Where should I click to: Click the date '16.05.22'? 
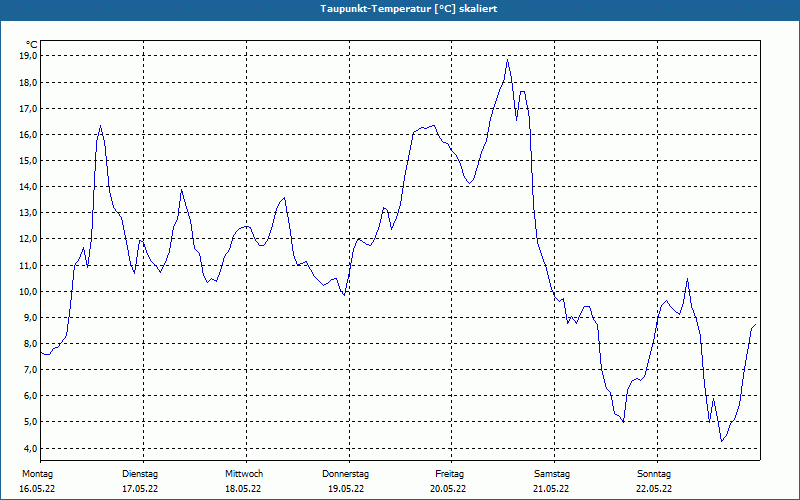coord(37,489)
